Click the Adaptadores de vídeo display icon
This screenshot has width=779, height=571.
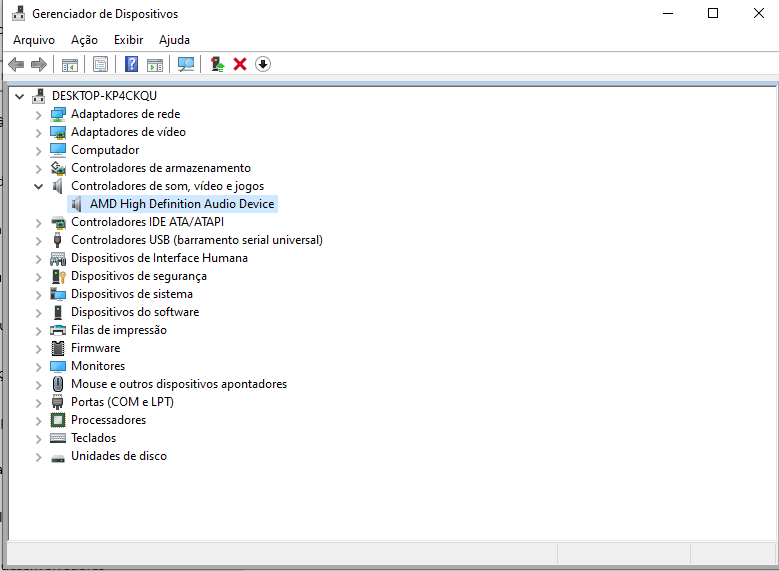coord(58,132)
